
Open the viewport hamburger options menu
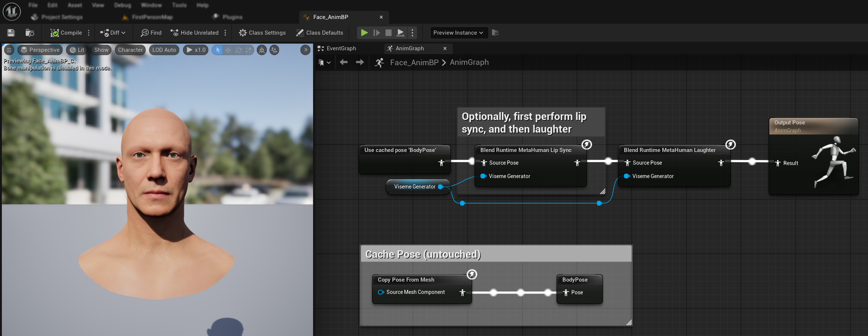click(9, 50)
